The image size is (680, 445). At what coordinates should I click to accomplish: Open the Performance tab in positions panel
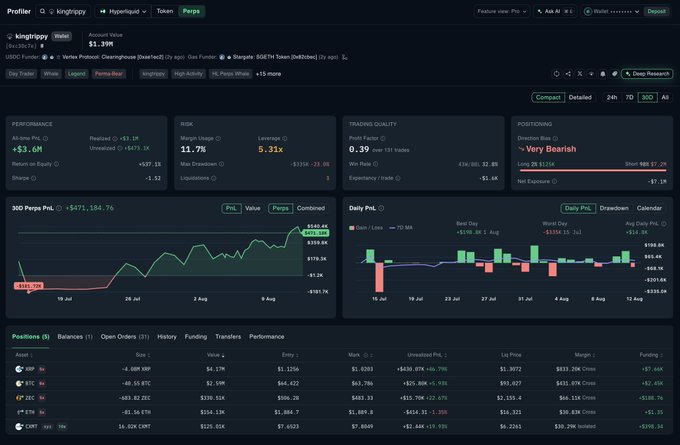(x=267, y=337)
